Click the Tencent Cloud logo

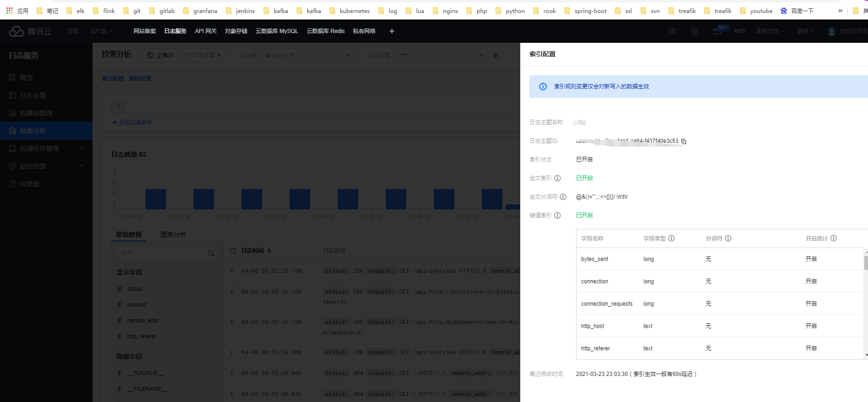(x=30, y=31)
